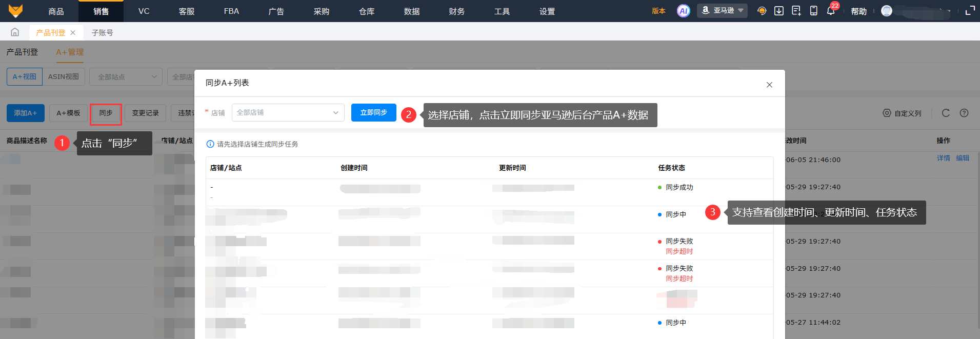The image size is (980, 339).
Task: Open notifications bell with 22 badge
Action: tap(831, 10)
